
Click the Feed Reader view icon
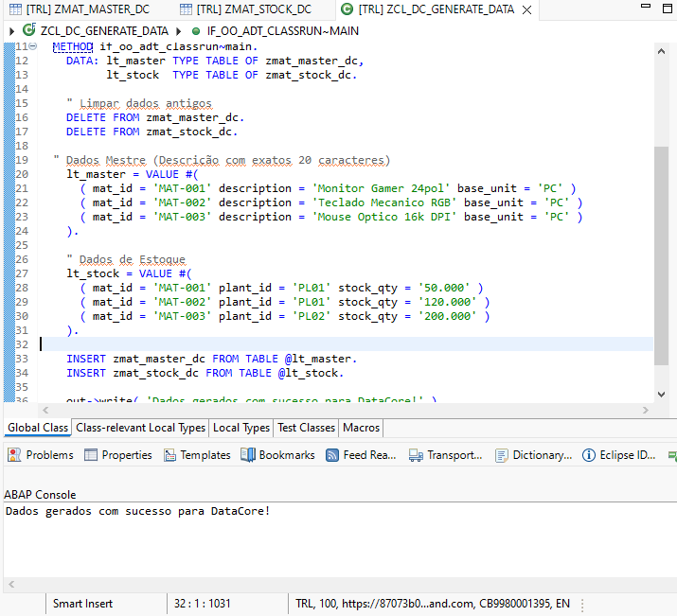332,455
